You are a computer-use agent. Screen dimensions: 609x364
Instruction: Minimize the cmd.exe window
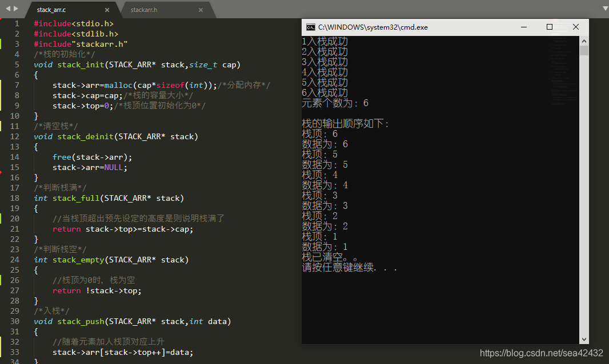pyautogui.click(x=523, y=27)
